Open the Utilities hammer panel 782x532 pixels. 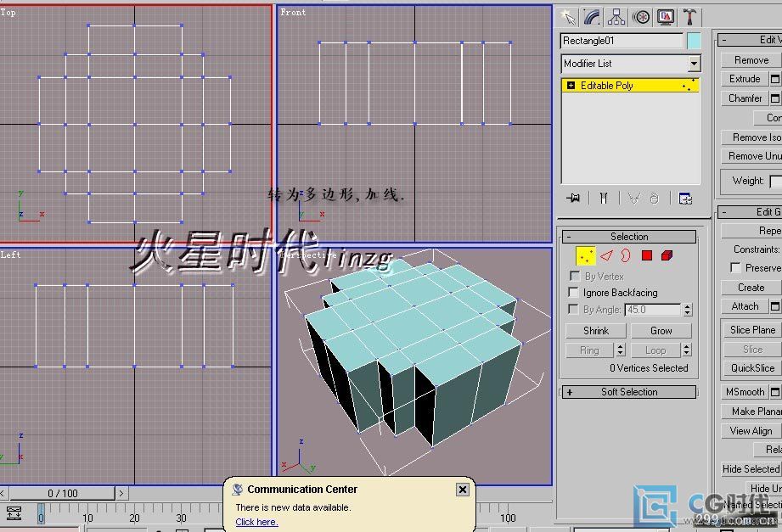690,17
